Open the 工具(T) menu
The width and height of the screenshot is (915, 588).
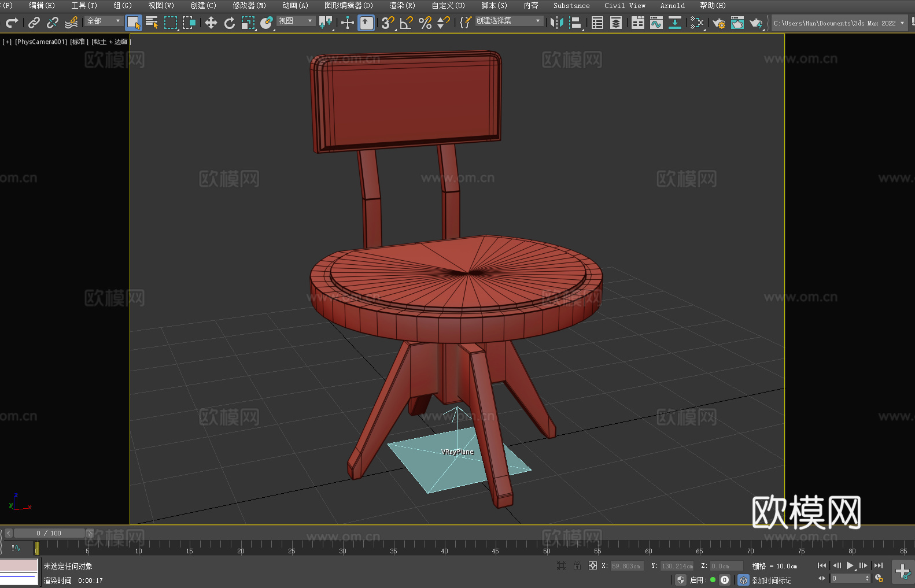[x=84, y=5]
